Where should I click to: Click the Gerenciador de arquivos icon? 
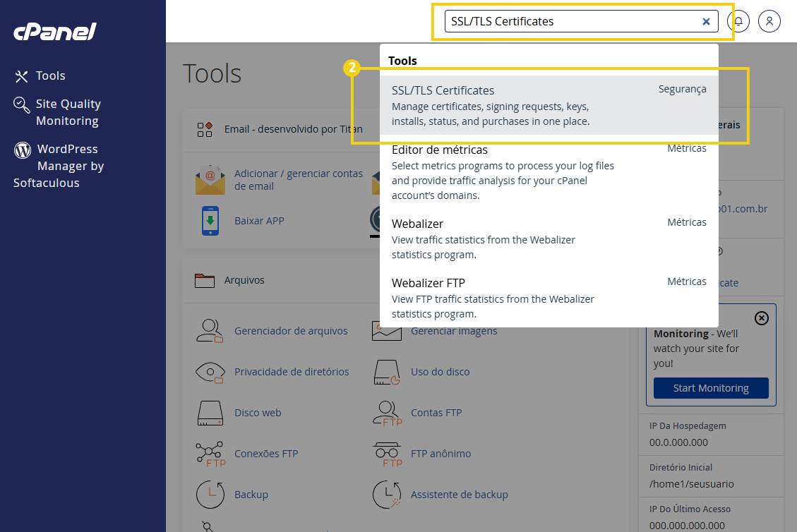click(210, 331)
